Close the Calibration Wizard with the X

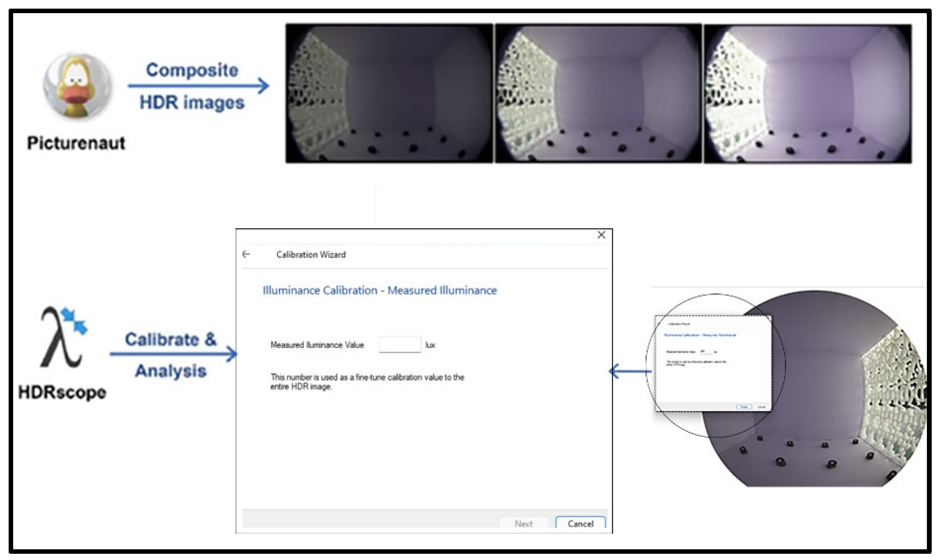602,235
